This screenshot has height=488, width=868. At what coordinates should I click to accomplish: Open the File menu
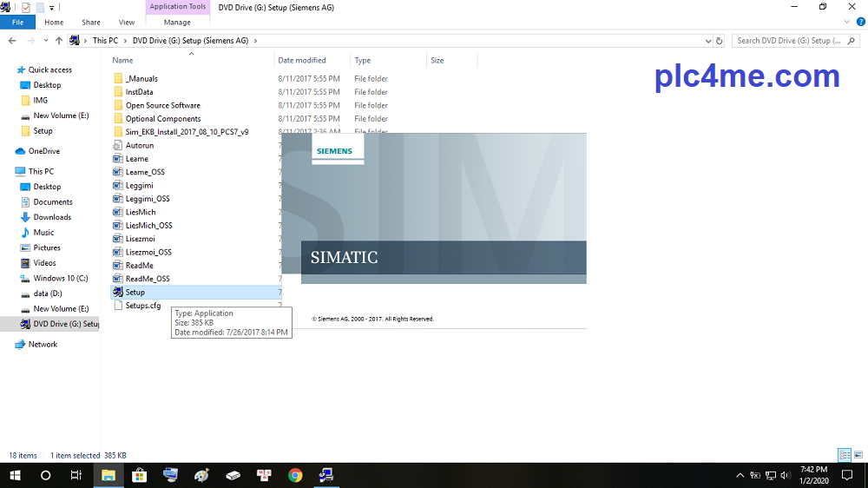[17, 23]
